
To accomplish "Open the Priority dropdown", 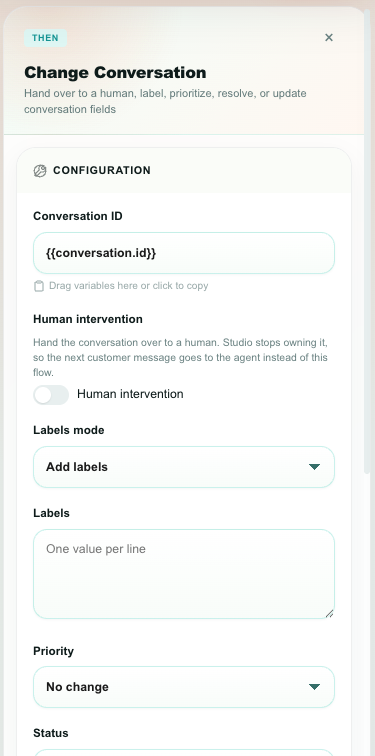I will click(x=184, y=687).
